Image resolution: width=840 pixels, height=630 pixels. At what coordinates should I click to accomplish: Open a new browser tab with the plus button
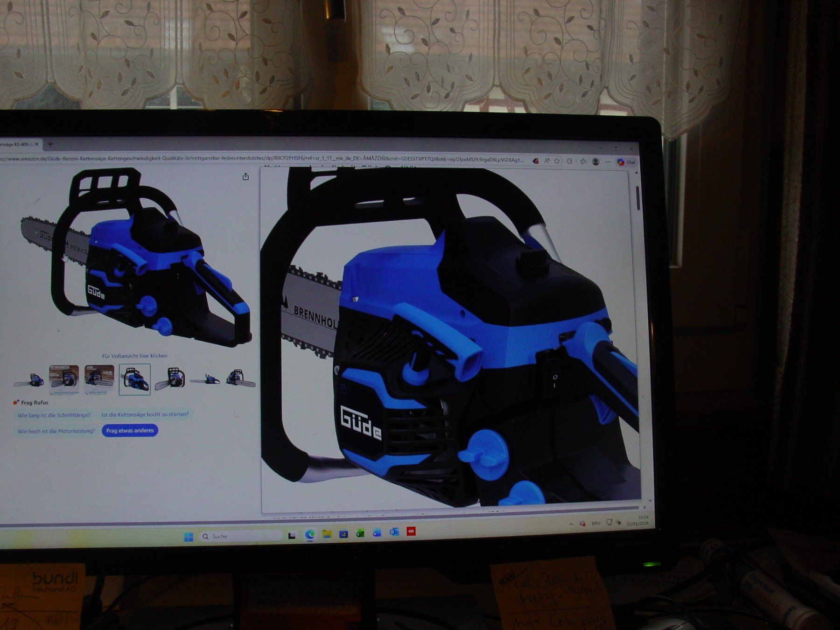[50, 144]
